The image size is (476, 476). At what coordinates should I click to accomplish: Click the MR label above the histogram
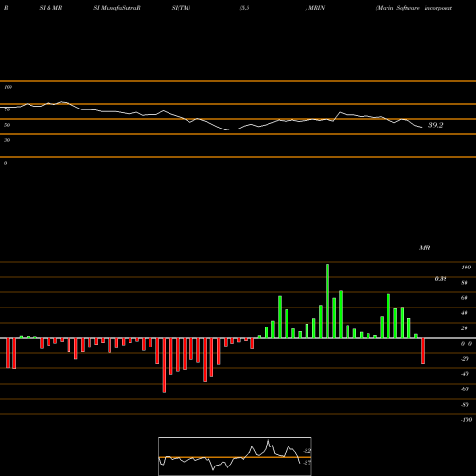(425, 248)
